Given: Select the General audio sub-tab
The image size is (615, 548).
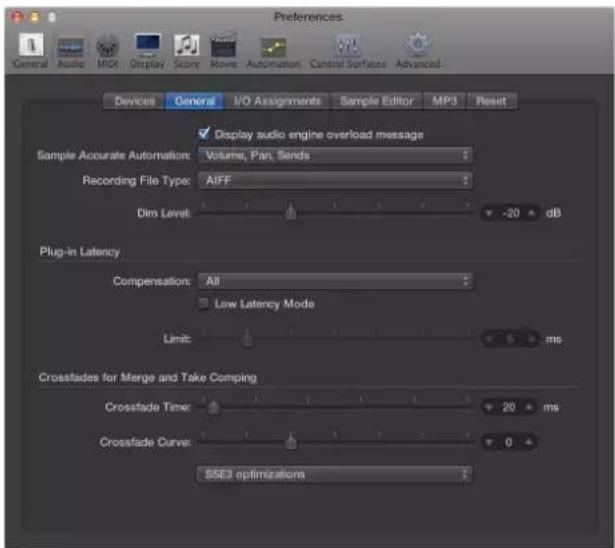Looking at the screenshot, I should pyautogui.click(x=195, y=101).
